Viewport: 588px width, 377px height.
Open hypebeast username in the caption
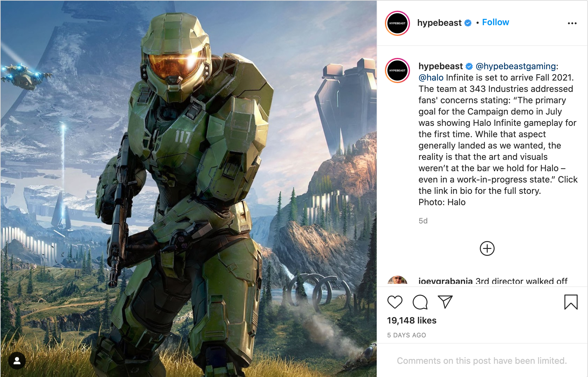click(x=441, y=66)
